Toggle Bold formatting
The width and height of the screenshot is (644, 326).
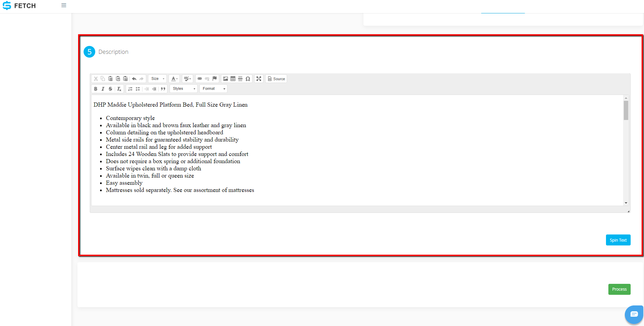(x=96, y=89)
